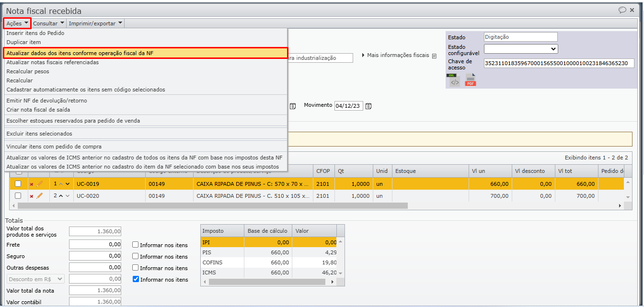Select the COFINS row in tax table
This screenshot has height=307, width=644.
pos(269,262)
